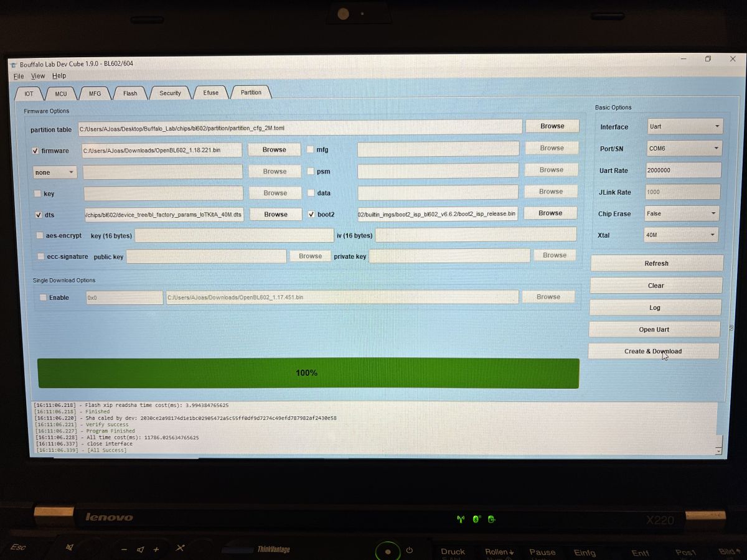Enable the key checkbox
The image size is (747, 560).
[x=37, y=194]
